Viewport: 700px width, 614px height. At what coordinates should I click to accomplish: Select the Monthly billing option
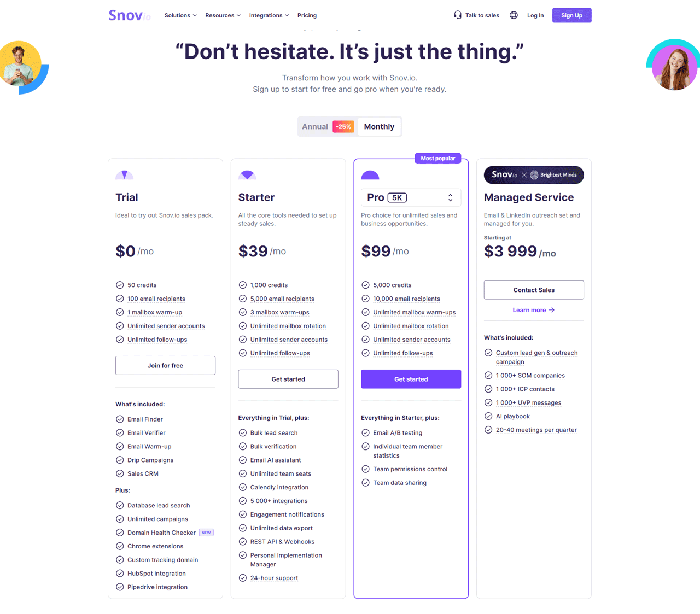379,126
